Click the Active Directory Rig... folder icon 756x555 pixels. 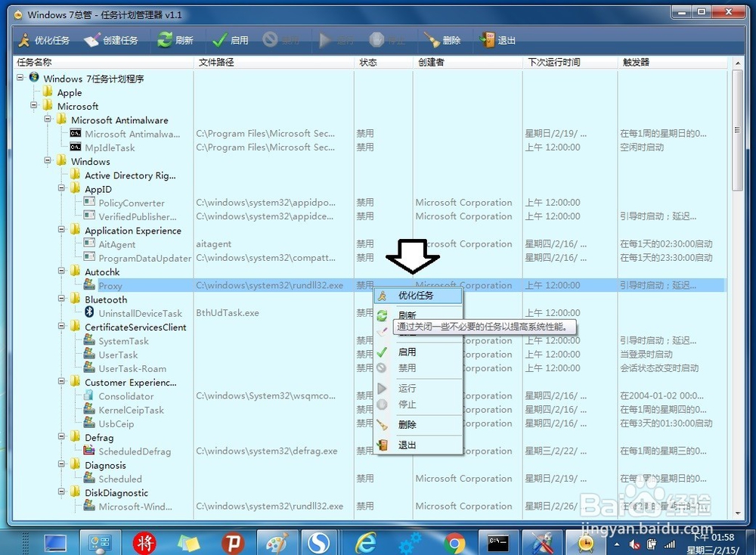pyautogui.click(x=75, y=174)
